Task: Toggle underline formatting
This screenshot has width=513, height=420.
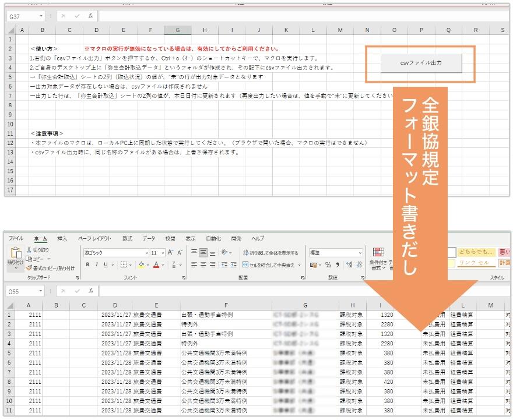Action: click(106, 264)
